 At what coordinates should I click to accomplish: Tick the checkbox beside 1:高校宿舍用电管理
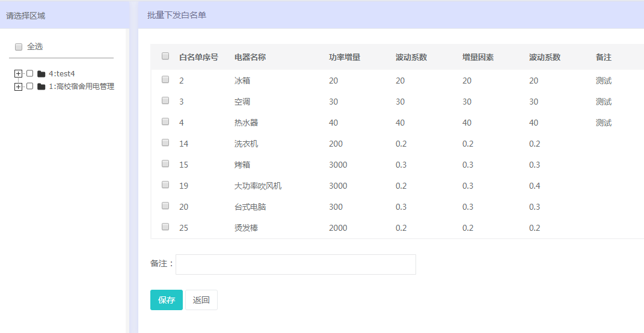point(29,86)
